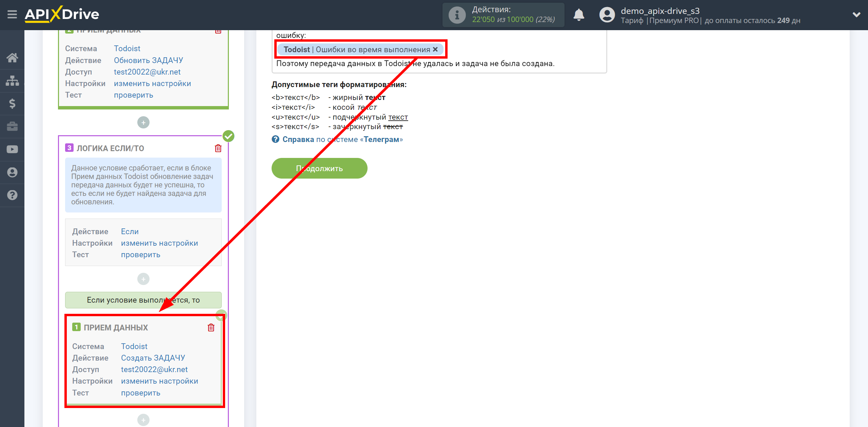Click the username demo_apix-drive_s3
This screenshot has width=868, height=427.
pyautogui.click(x=660, y=11)
